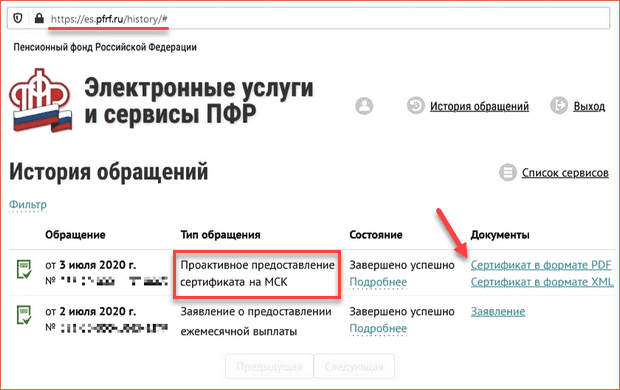620x390 pixels.
Task: Select the 'от 2 июля 2020 г.' request date
Action: coord(91,312)
